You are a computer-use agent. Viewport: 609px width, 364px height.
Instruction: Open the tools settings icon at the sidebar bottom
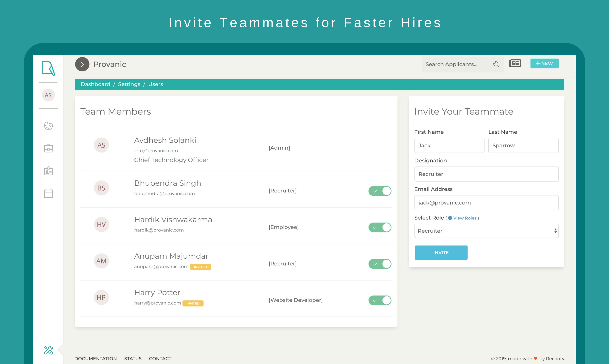pos(48,350)
